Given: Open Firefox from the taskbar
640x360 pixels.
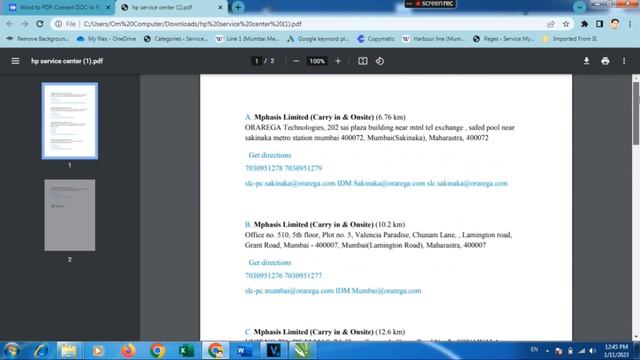Looking at the screenshot, I should [x=128, y=351].
